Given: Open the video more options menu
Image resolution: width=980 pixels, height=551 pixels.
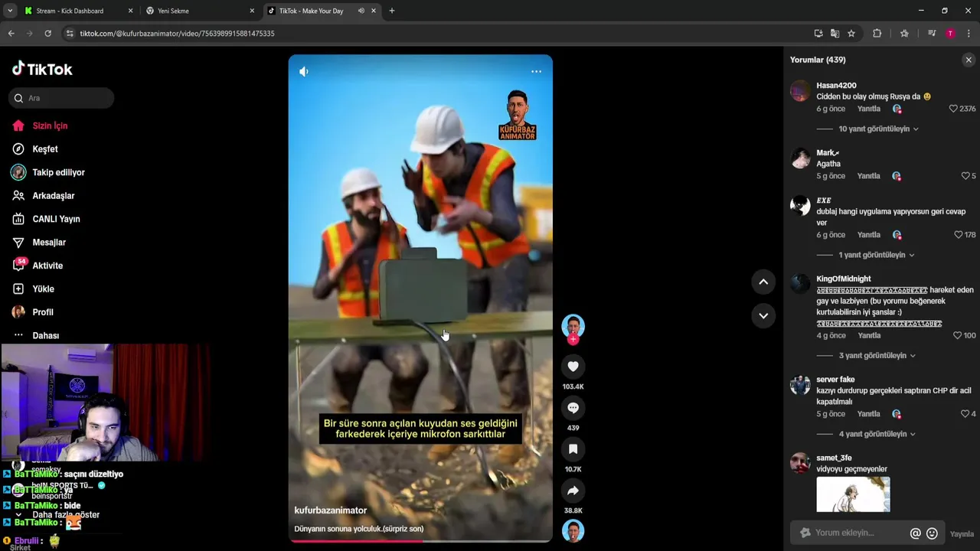Looking at the screenshot, I should click(x=536, y=71).
